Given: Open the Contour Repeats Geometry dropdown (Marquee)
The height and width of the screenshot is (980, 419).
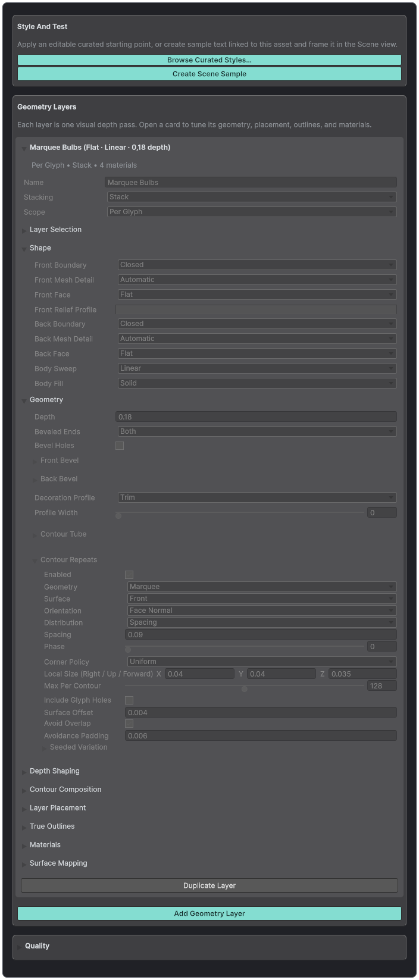Looking at the screenshot, I should coord(262,587).
